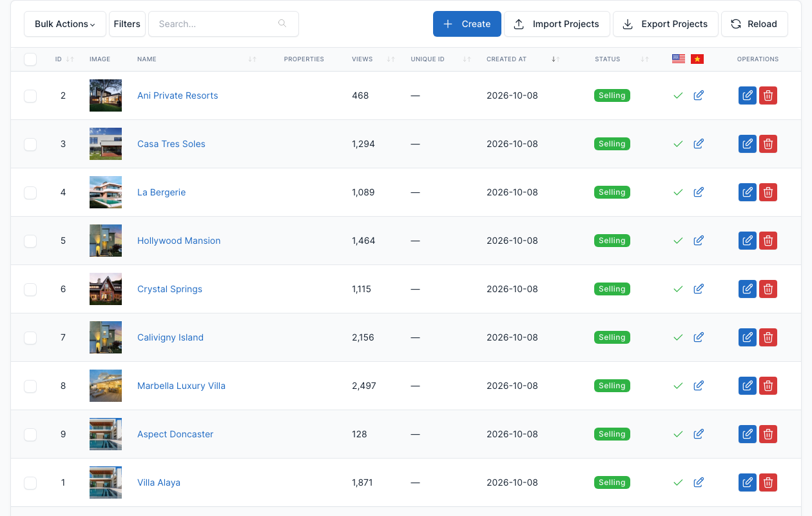Edit the Aspect Doncaster project
812x516 pixels.
(x=748, y=434)
